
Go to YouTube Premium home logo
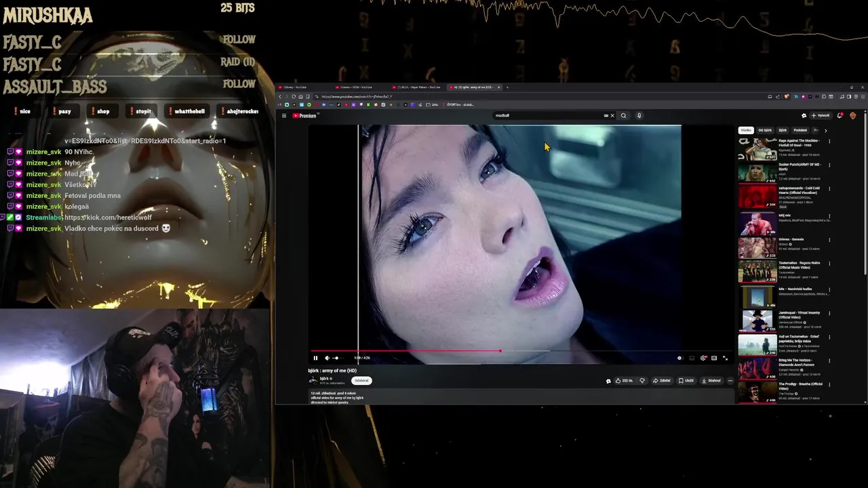(x=304, y=115)
